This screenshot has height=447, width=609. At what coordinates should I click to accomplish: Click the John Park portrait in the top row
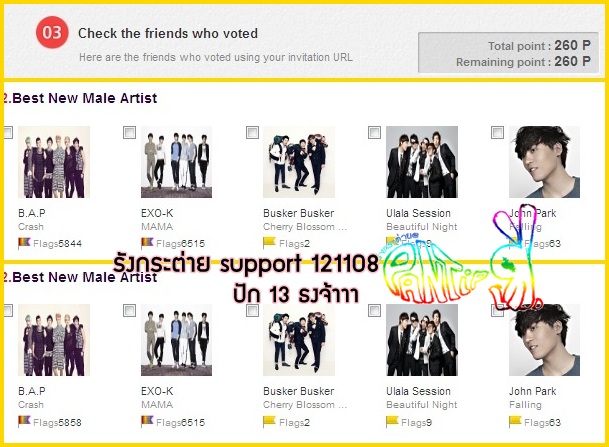click(x=545, y=162)
